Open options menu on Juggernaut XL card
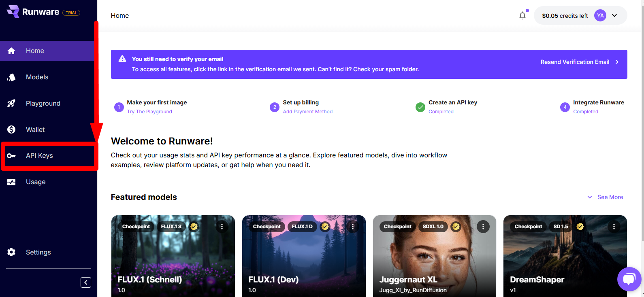Screen dimensions: 644x297 click(483, 227)
